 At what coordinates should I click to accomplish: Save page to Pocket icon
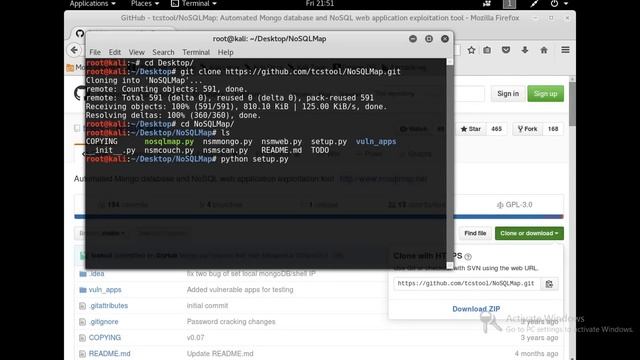(506, 50)
